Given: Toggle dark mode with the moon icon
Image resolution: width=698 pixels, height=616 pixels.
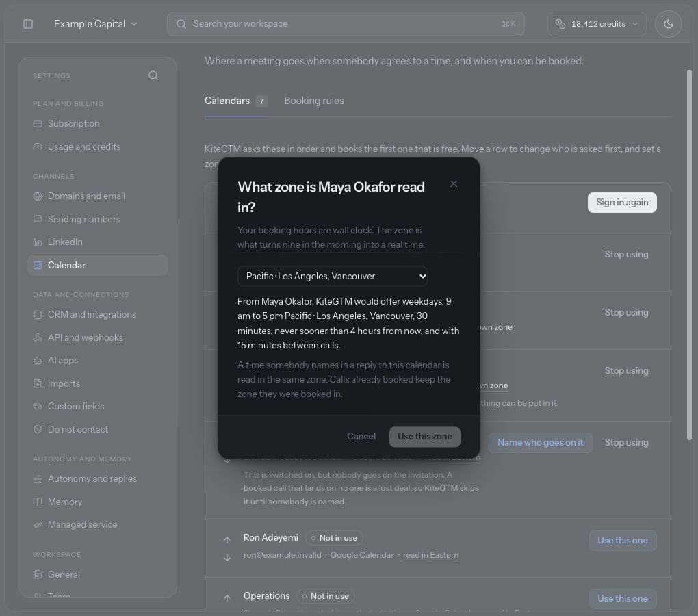Looking at the screenshot, I should point(668,24).
